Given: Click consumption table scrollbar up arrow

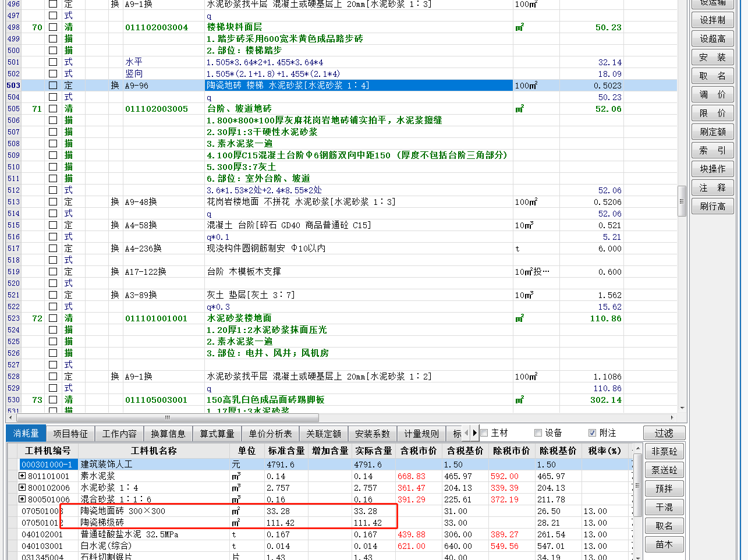Looking at the screenshot, I should click(637, 448).
